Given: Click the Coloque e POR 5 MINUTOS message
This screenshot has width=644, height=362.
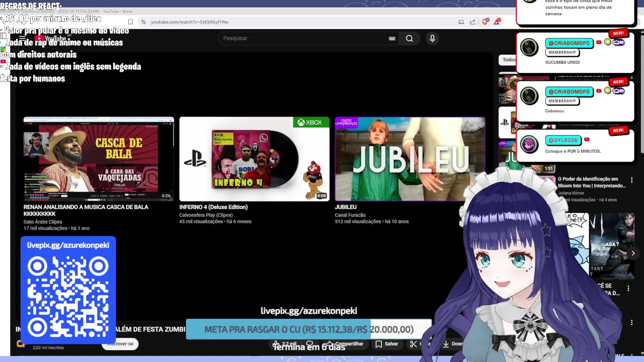Looking at the screenshot, I should pos(573,151).
